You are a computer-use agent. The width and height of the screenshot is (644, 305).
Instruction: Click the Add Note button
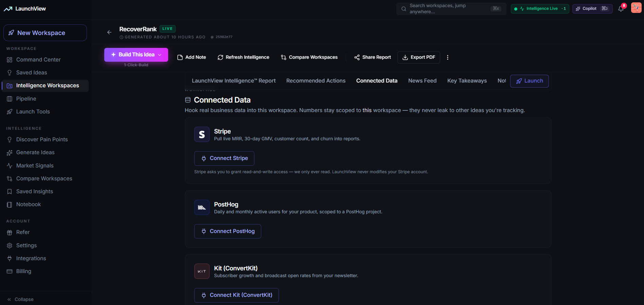click(192, 57)
